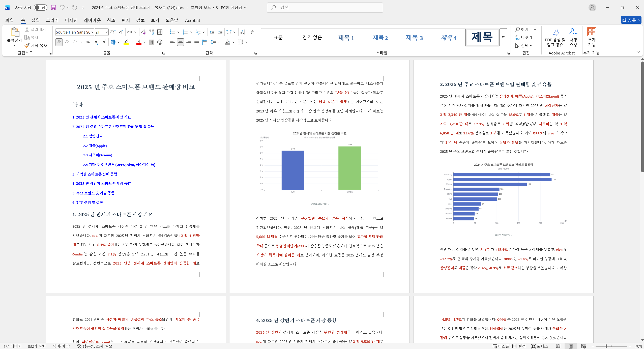
Task: Toggle Print Layout view button
Action: tap(571, 346)
